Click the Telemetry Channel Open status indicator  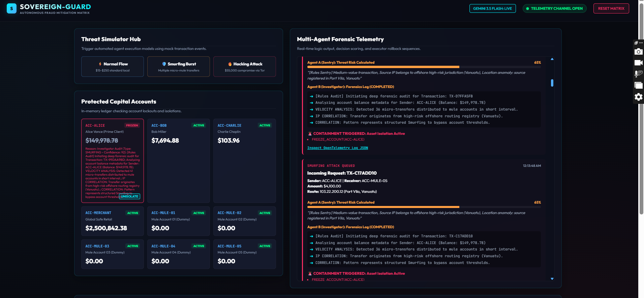pyautogui.click(x=554, y=8)
